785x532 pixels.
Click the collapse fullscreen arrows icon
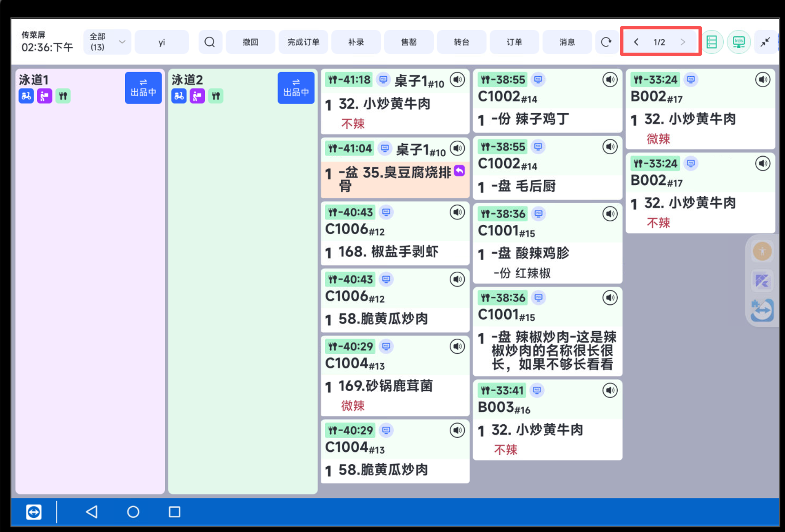[765, 42]
